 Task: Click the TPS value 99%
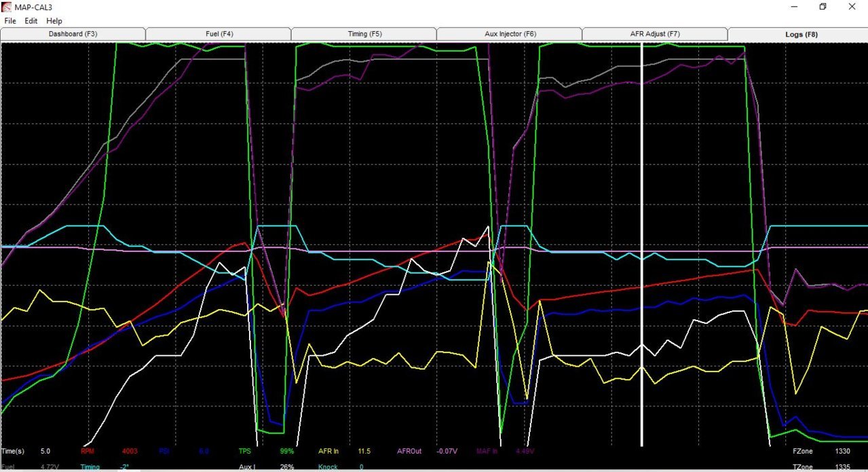pyautogui.click(x=286, y=451)
